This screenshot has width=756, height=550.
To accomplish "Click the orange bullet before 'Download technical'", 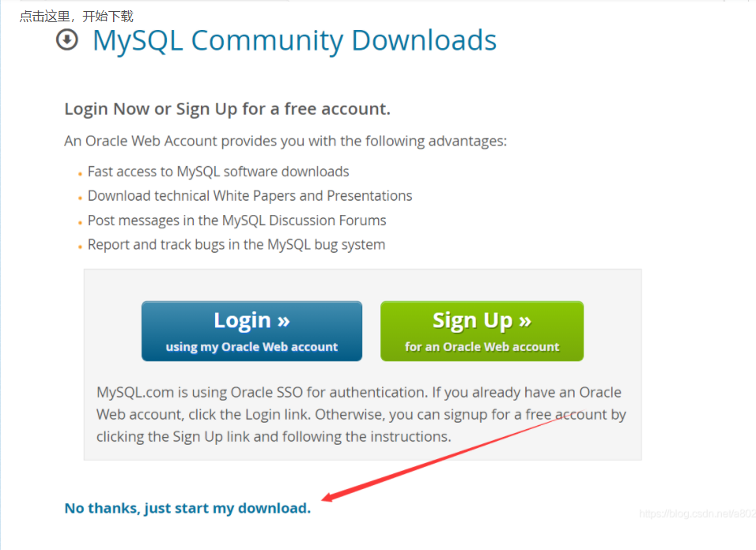I will pos(80,198).
